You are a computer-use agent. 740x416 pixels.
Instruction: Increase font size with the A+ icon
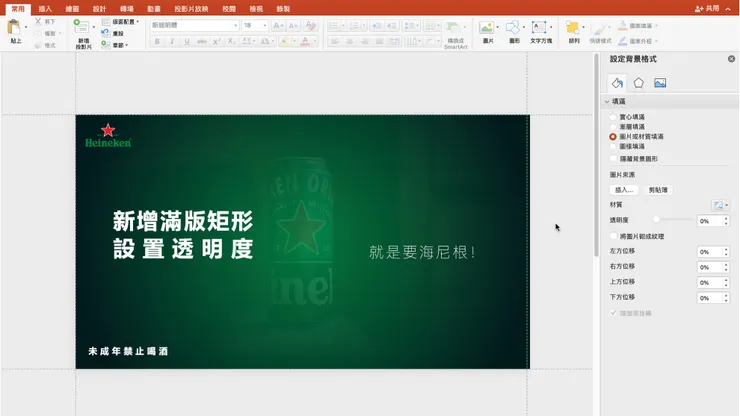tap(278, 25)
